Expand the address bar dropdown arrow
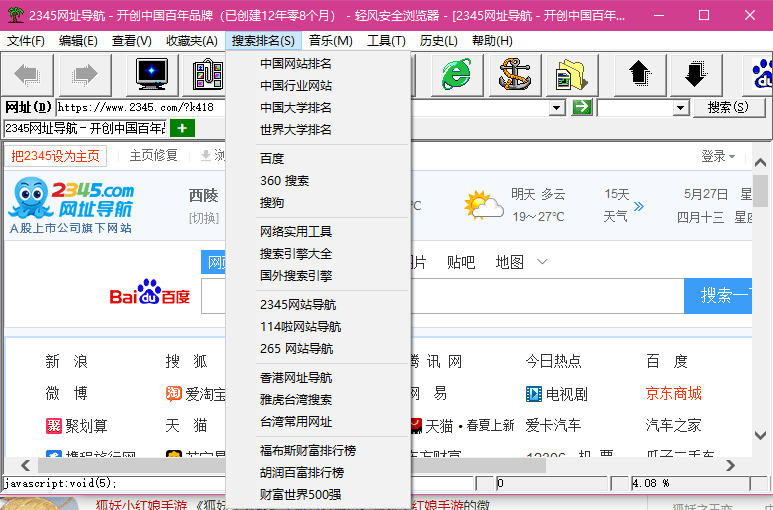This screenshot has width=773, height=510. click(x=558, y=107)
